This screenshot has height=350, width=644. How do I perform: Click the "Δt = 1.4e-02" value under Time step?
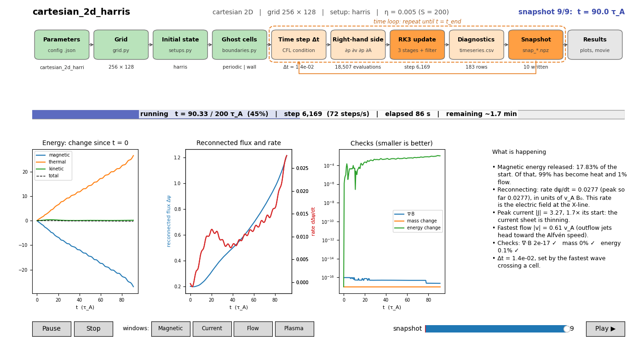299,67
